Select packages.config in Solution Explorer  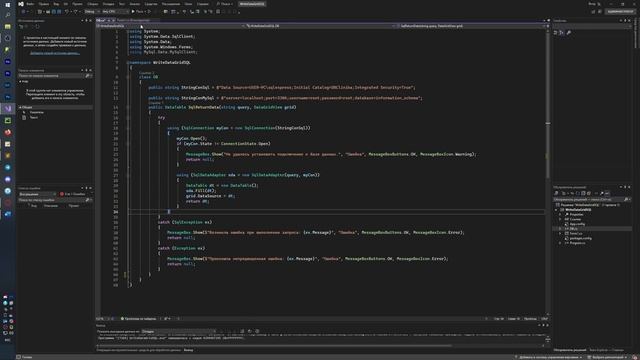(x=580, y=238)
